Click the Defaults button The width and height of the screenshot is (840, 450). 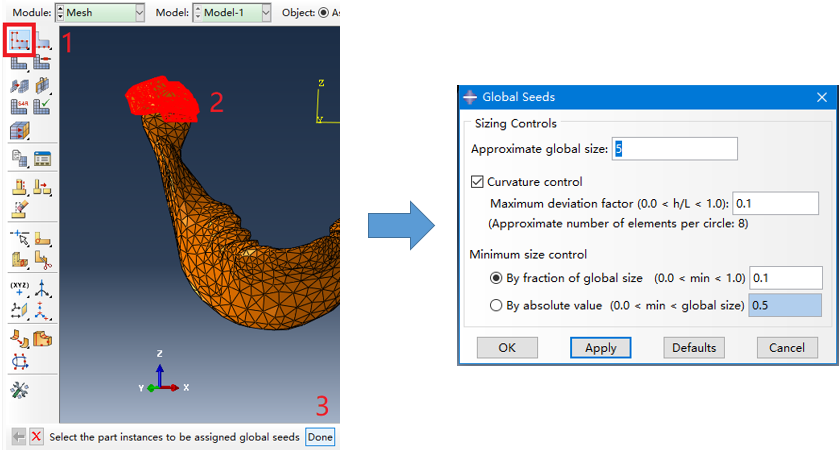click(693, 348)
